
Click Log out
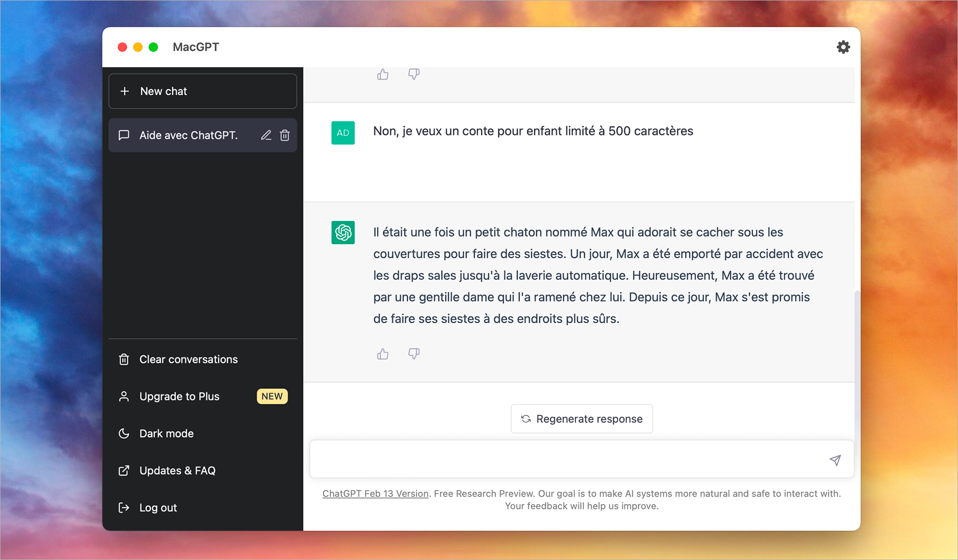(x=203, y=508)
